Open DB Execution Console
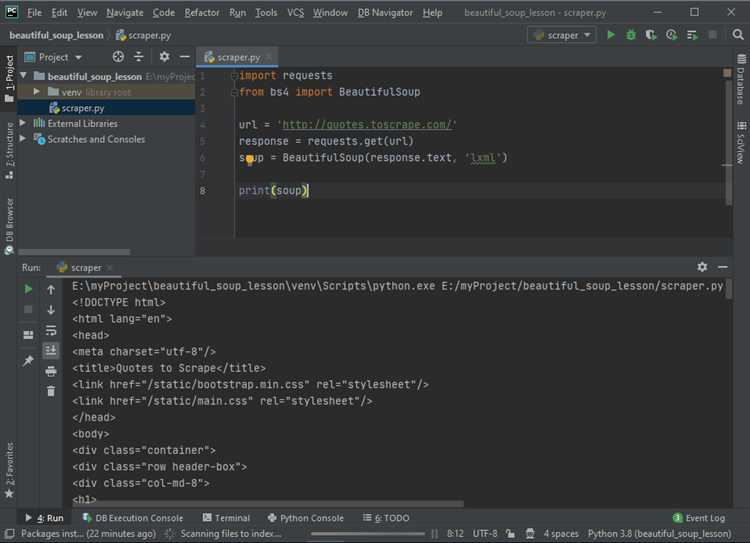Image resolution: width=750 pixels, height=543 pixels. point(133,518)
